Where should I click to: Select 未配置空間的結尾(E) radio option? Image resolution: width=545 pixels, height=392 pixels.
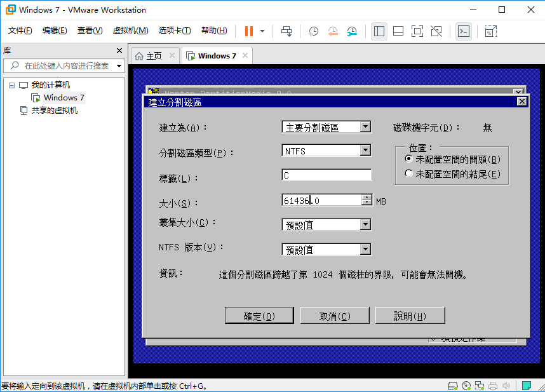pyautogui.click(x=409, y=173)
